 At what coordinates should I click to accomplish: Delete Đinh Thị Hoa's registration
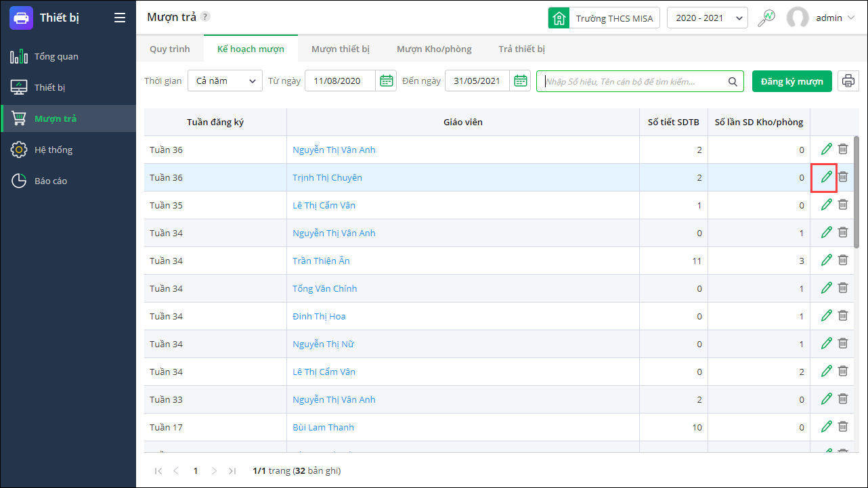843,316
